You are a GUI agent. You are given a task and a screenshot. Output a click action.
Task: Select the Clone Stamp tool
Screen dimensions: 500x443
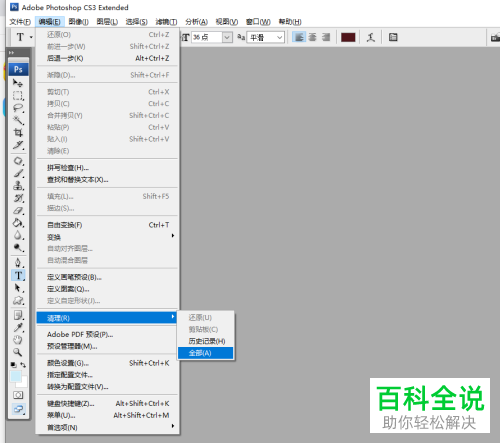point(18,186)
